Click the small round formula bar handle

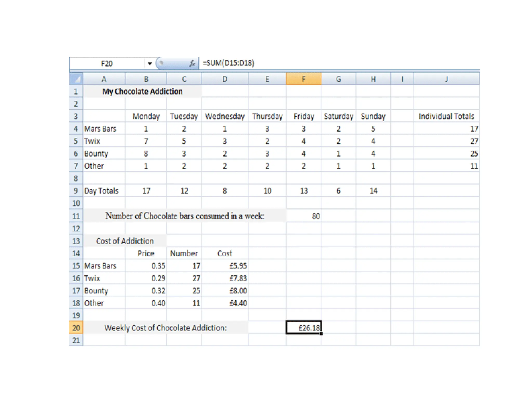(161, 63)
